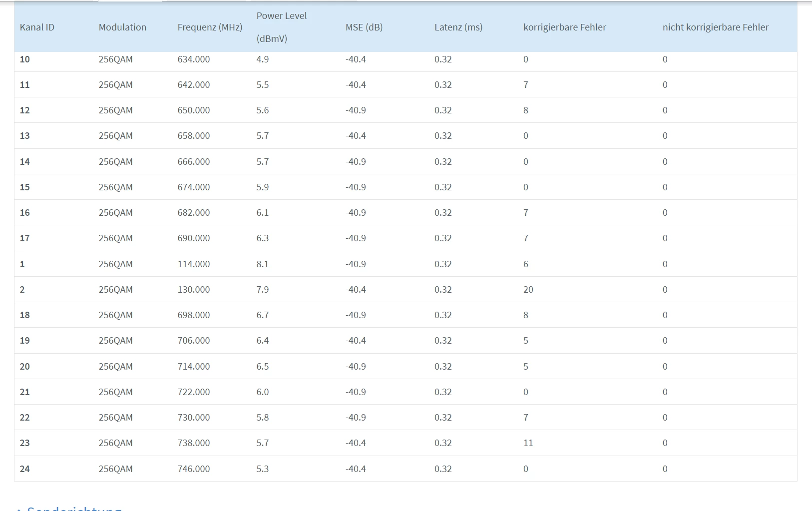The height and width of the screenshot is (511, 812).
Task: Click power level 6.0 in channel 21 row
Action: [263, 392]
